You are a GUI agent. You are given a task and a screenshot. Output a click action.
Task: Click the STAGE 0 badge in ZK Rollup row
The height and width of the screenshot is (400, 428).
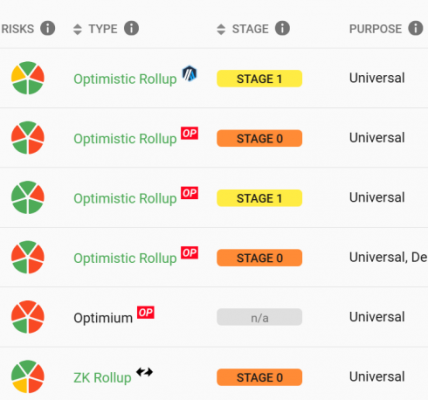click(x=259, y=377)
